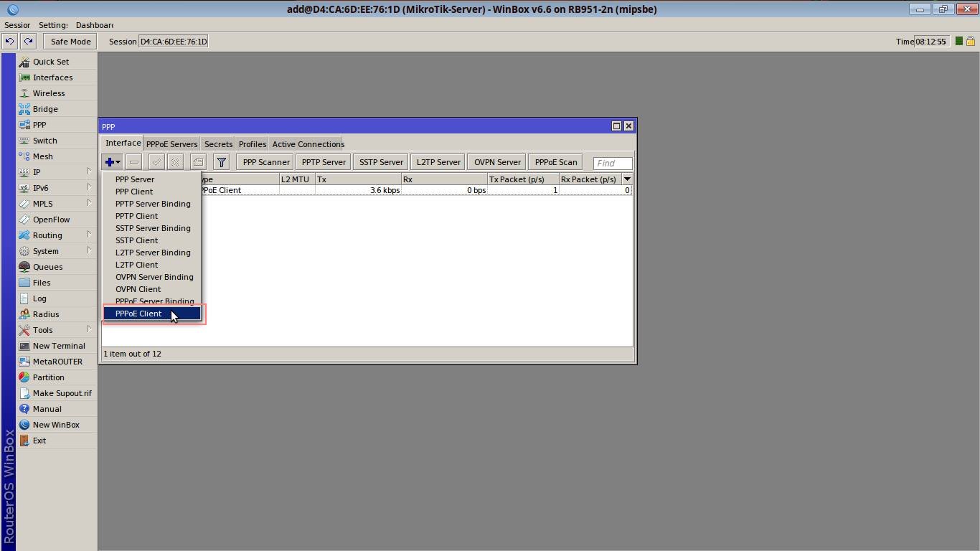Click the checkmark enable button
The width and height of the screenshot is (980, 551).
point(156,162)
